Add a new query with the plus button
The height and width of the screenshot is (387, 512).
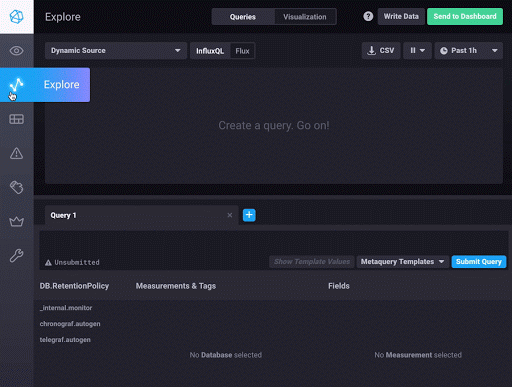pos(249,215)
